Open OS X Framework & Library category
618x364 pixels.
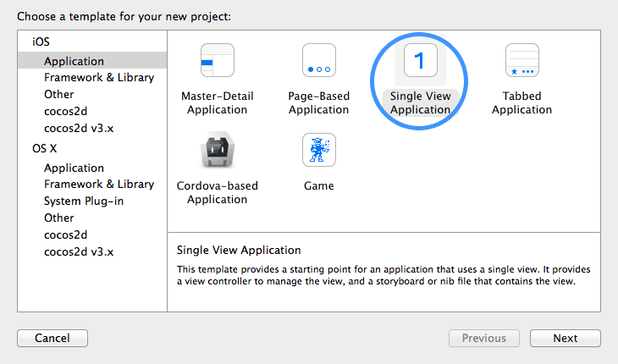pos(98,184)
